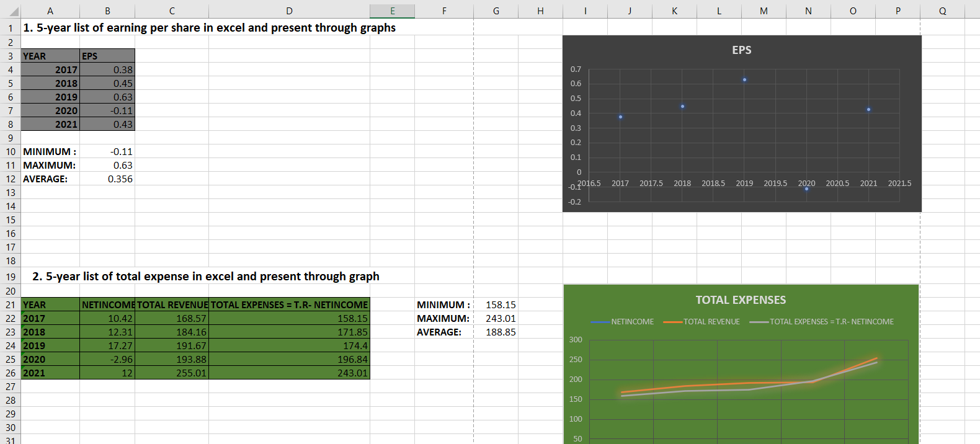Select AVERAGE value 0.356
This screenshot has width=980, height=444.
pyautogui.click(x=107, y=179)
